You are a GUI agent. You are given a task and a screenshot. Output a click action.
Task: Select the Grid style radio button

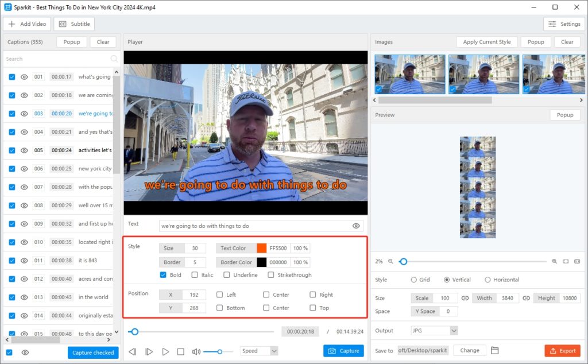click(414, 280)
